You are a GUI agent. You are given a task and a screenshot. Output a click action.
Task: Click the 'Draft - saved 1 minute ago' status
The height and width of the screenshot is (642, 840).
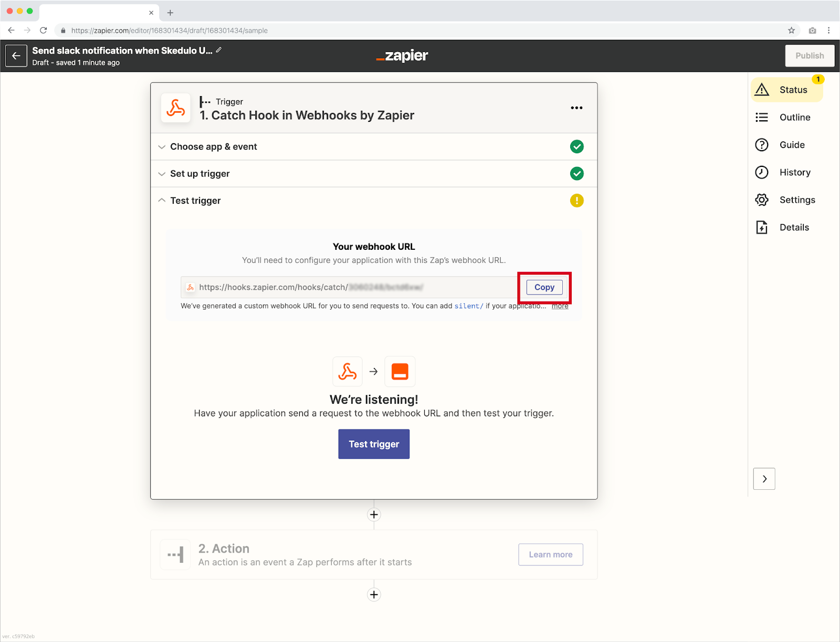76,62
